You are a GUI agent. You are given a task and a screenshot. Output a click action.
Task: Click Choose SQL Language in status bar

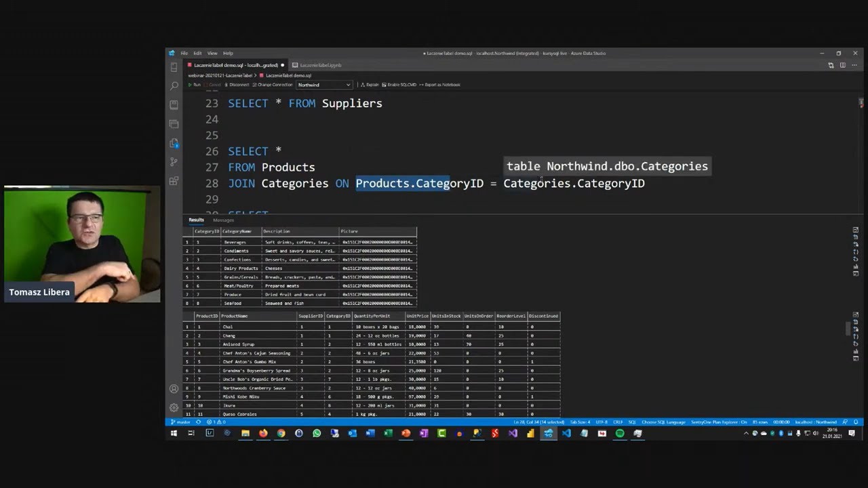(x=663, y=422)
